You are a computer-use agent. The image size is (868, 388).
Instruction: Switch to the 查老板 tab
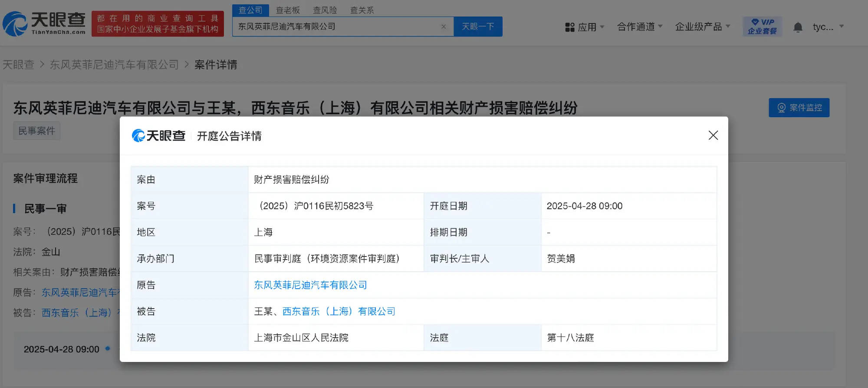point(288,10)
